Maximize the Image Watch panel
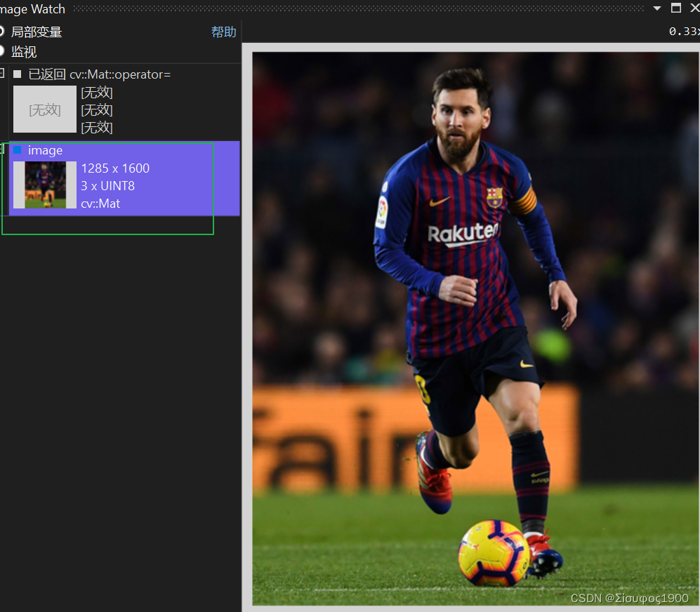 676,8
